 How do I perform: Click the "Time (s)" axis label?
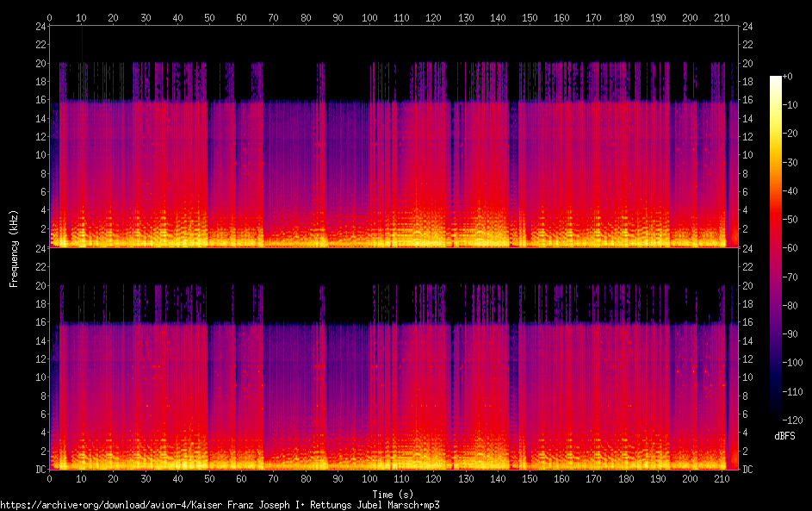pyautogui.click(x=393, y=495)
